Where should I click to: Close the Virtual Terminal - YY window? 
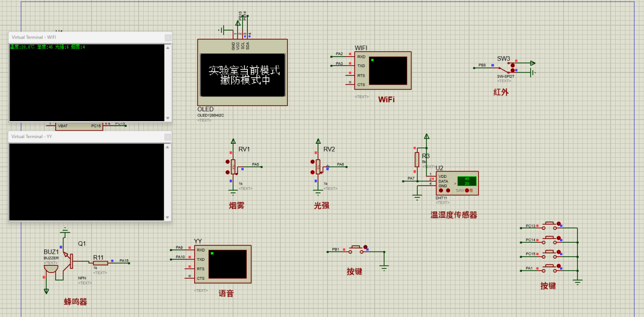[x=167, y=137]
